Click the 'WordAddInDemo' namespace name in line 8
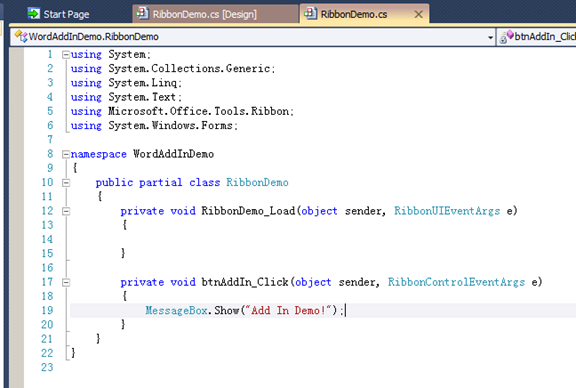 173,154
